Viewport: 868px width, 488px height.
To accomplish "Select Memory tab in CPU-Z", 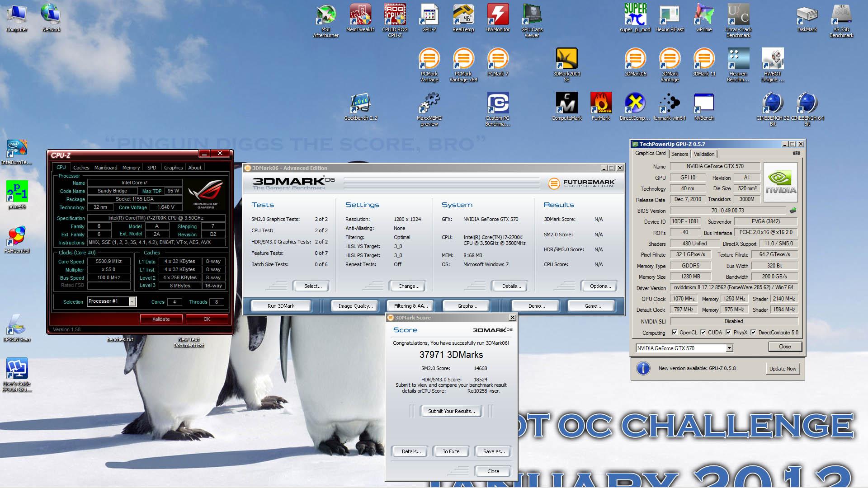I will tap(131, 168).
